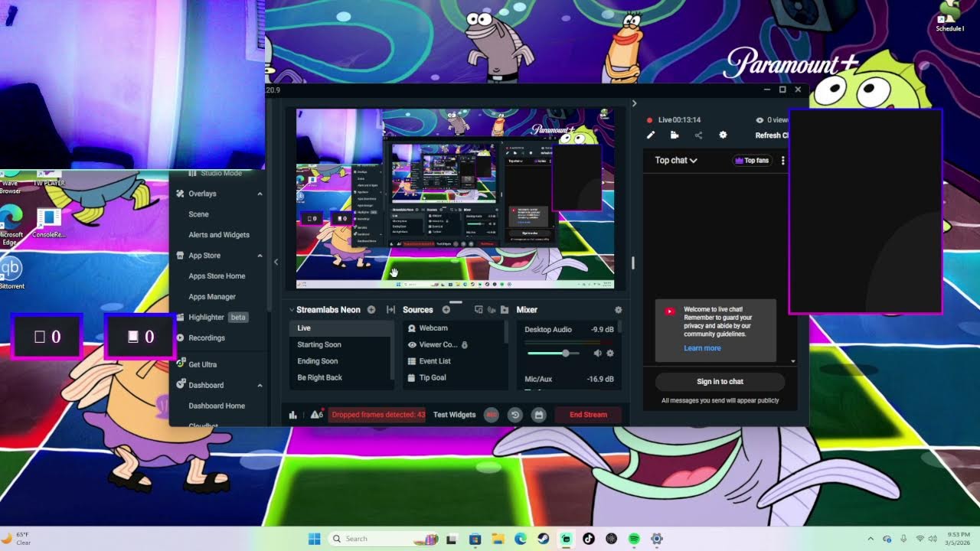This screenshot has width=980, height=551.
Task: Collapse the chat panel with arrow
Action: point(634,103)
